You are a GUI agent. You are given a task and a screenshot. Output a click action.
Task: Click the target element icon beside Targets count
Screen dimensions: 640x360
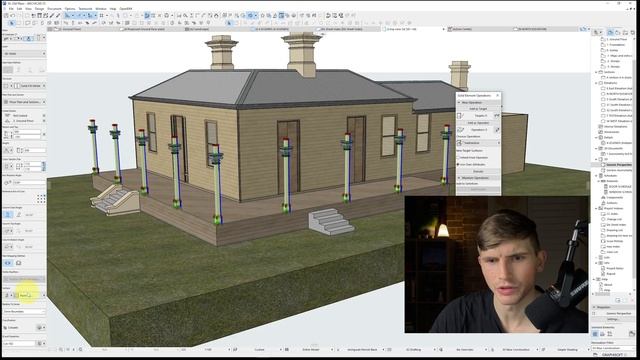coord(461,116)
